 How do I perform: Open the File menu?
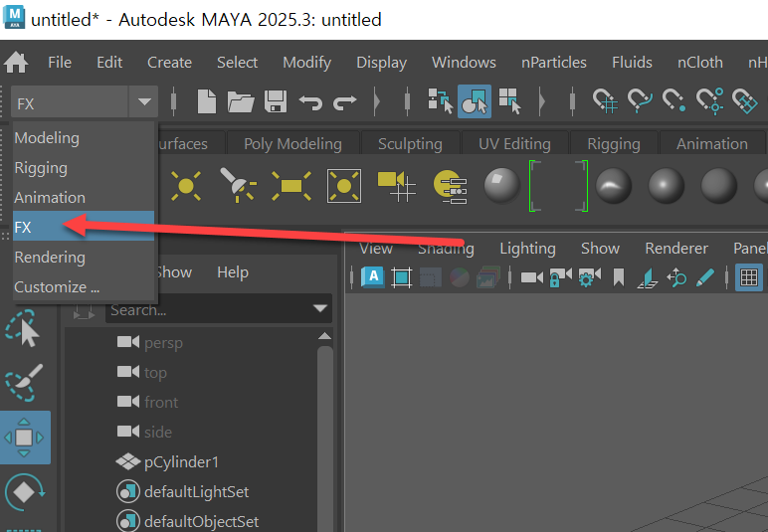(60, 63)
